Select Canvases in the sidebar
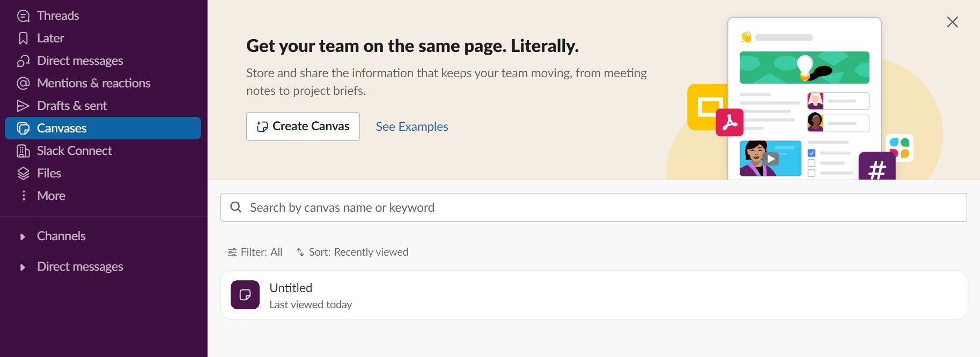980x357 pixels. click(62, 129)
